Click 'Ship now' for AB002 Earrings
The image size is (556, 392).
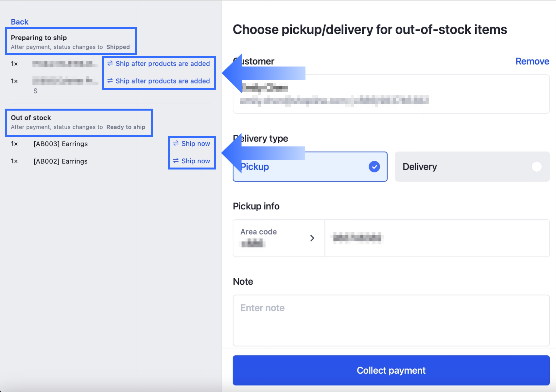click(x=196, y=161)
